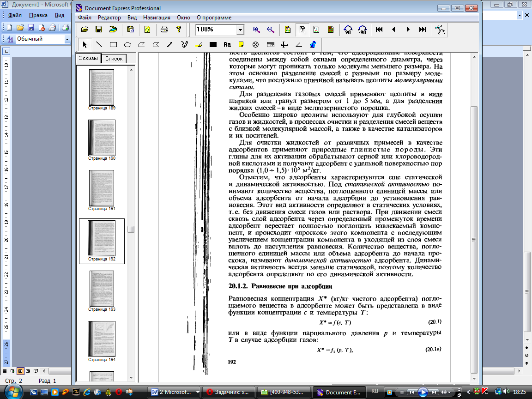Open the Файл menu in Document Express
This screenshot has height=399, width=532.
point(85,17)
